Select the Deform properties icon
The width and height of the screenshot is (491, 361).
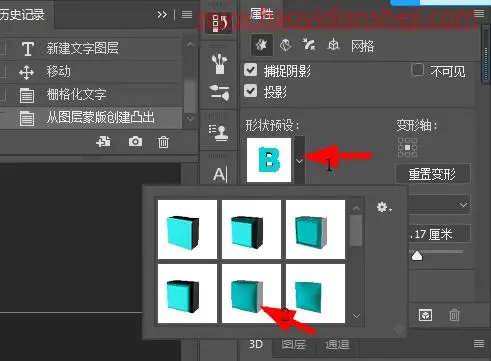click(285, 45)
